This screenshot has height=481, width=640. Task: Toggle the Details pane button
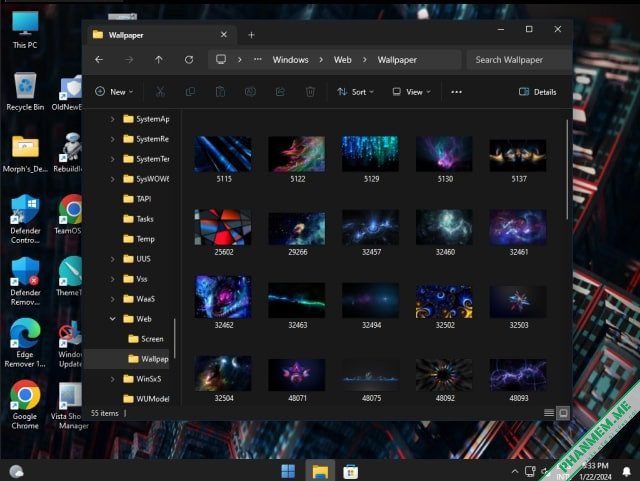538,92
